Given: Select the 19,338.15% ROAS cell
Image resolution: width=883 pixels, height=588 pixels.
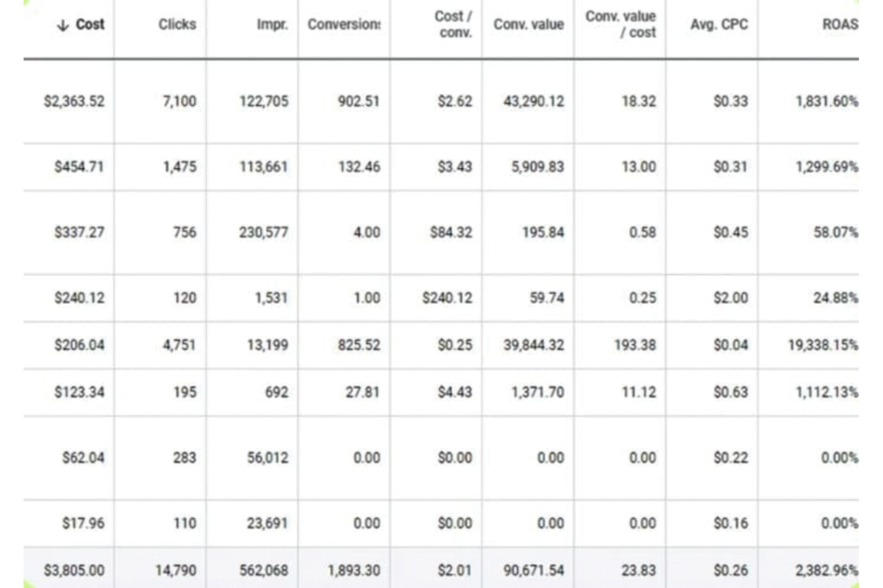Looking at the screenshot, I should pos(823,345).
